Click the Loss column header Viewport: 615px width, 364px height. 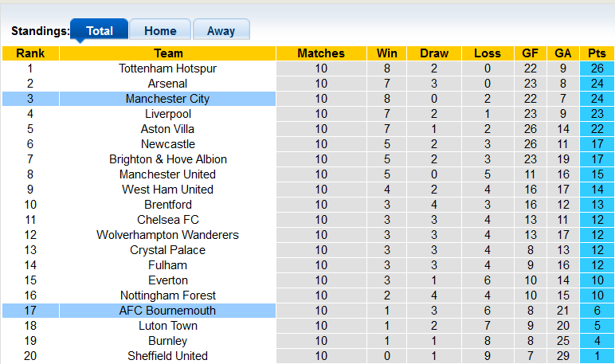[x=488, y=53]
